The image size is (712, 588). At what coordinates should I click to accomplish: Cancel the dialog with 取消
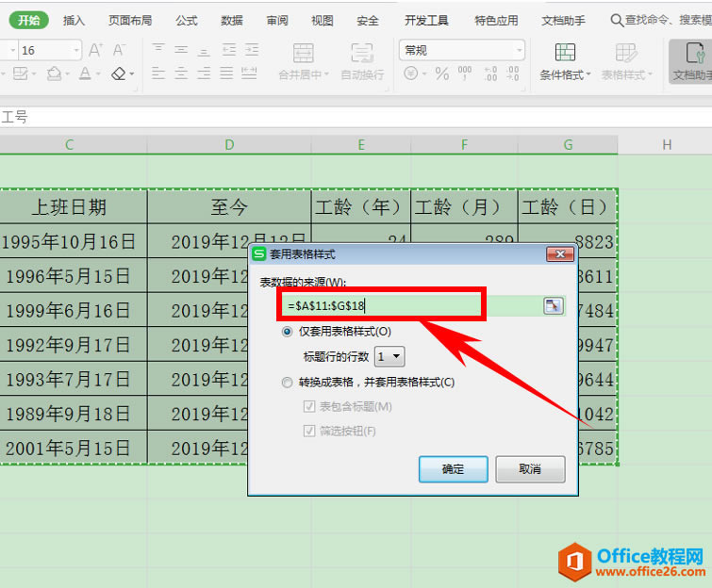(x=530, y=469)
